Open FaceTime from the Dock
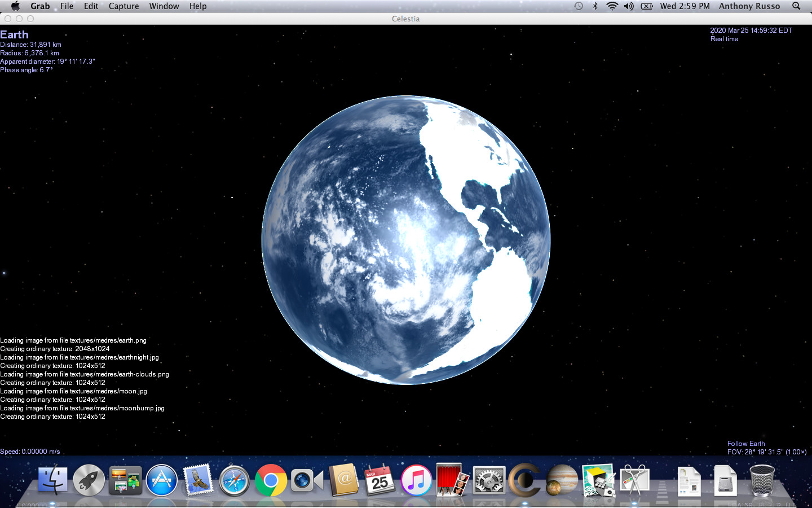This screenshot has width=812, height=508. coord(306,480)
